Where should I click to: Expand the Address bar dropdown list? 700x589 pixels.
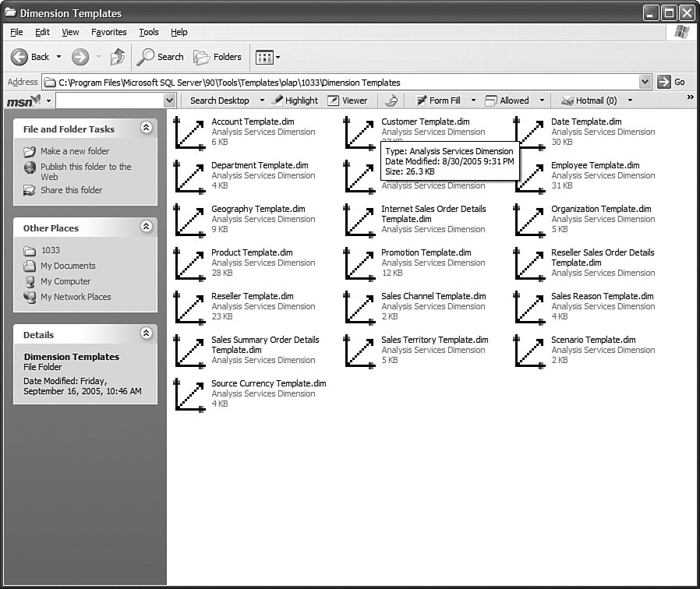[644, 82]
